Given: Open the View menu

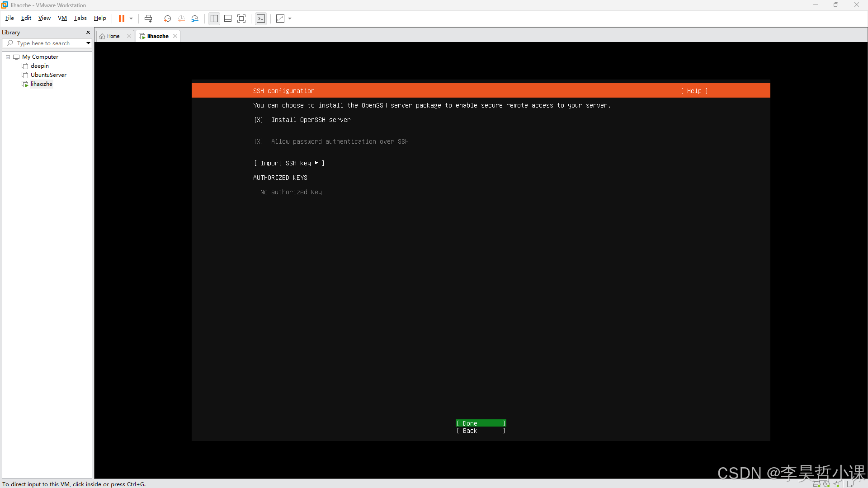Looking at the screenshot, I should click(44, 18).
